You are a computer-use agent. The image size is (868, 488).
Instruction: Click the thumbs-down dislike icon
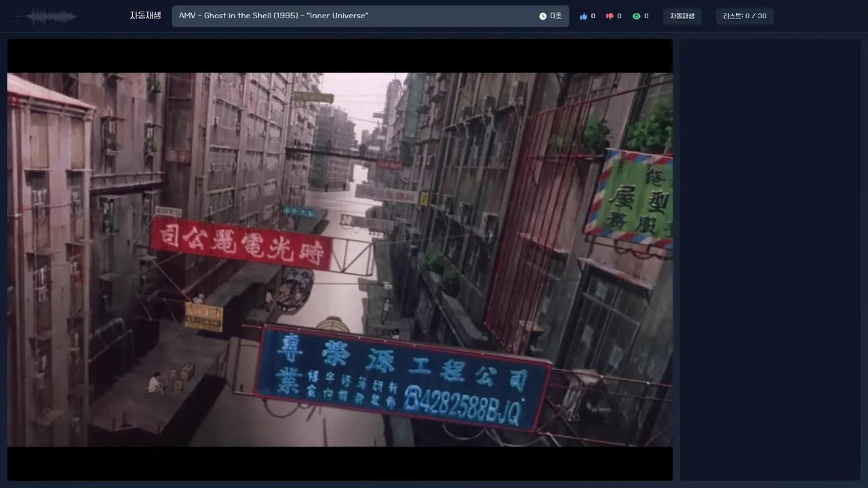tap(609, 16)
